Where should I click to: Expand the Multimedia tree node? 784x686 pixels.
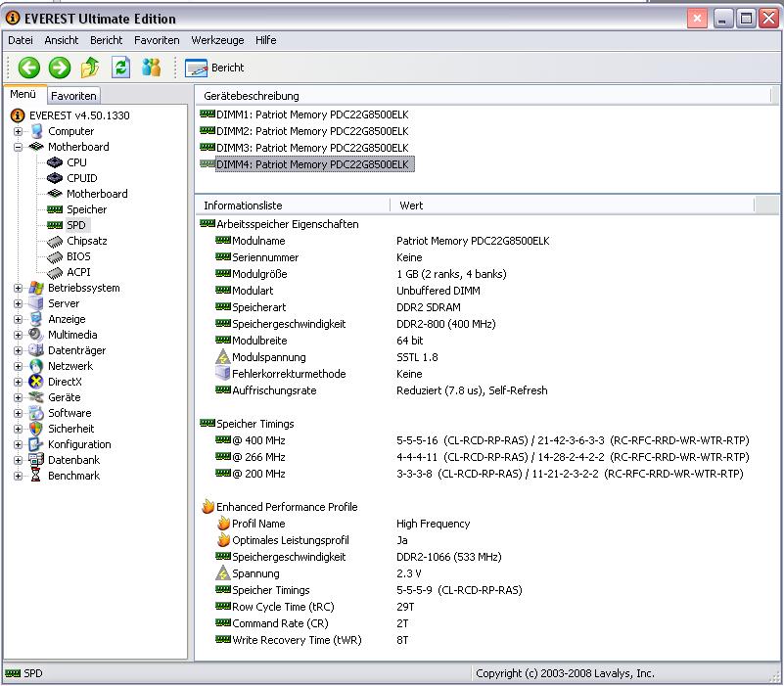tap(18, 335)
